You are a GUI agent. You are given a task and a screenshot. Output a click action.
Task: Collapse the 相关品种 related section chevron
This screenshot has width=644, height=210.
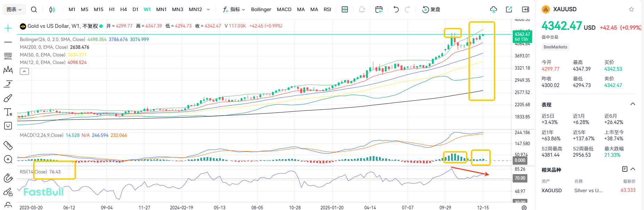(x=633, y=169)
